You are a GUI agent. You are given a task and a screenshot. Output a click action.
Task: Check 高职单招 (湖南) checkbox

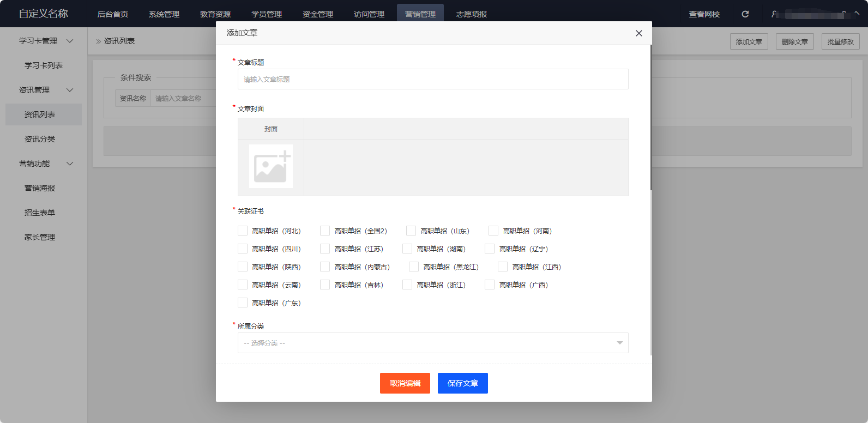[x=407, y=249]
